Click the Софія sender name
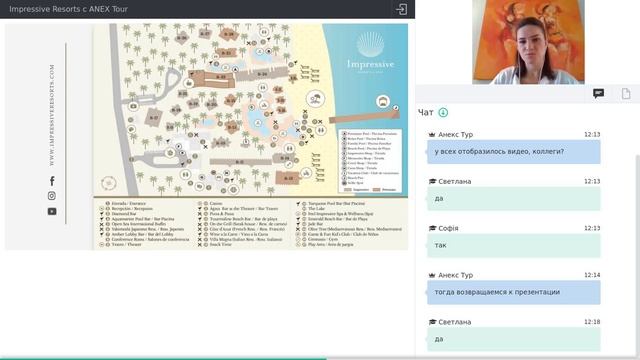640x360 pixels. click(x=448, y=228)
